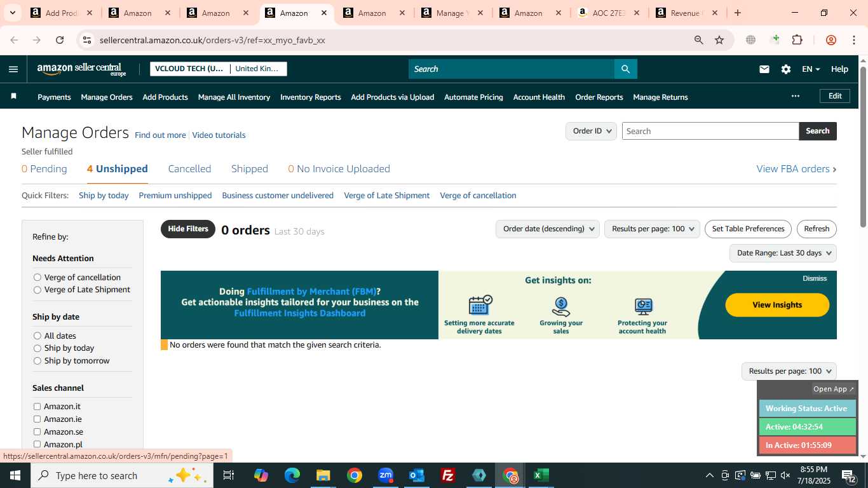The width and height of the screenshot is (868, 488).
Task: Open Zoom from the taskbar
Action: pos(386,475)
